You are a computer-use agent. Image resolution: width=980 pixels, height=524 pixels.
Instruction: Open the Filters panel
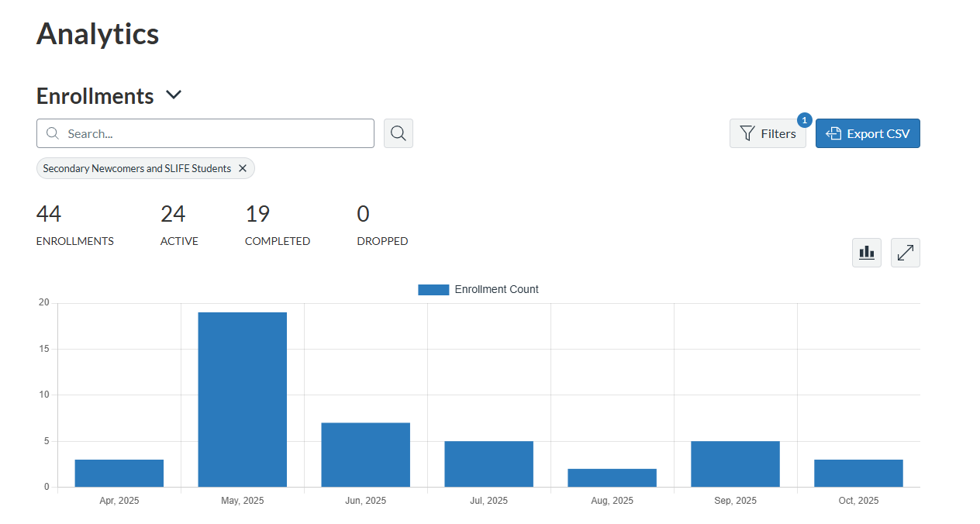[768, 133]
